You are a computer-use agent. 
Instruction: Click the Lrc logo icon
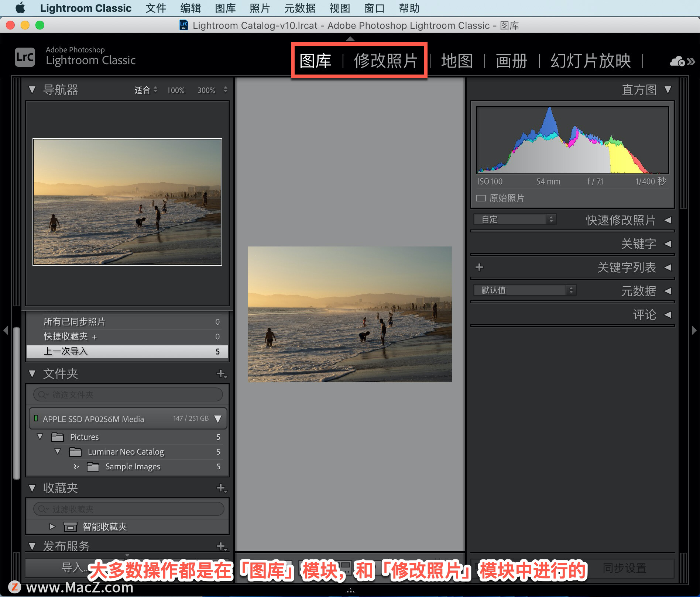point(25,57)
